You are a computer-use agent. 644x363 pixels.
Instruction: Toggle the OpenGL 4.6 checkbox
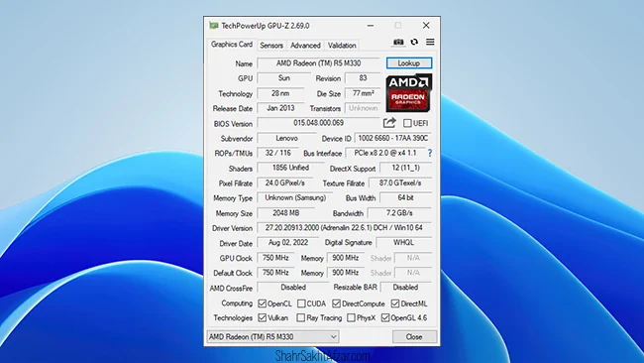pyautogui.click(x=385, y=317)
